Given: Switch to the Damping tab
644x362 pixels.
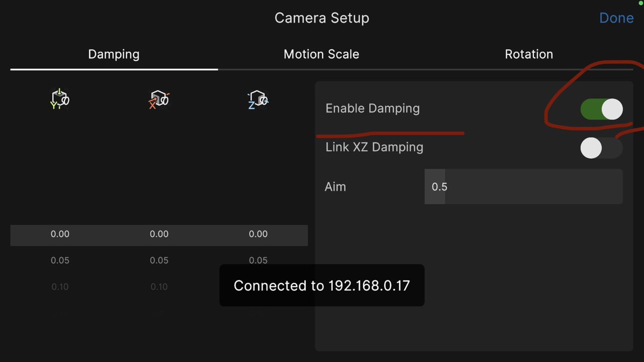Looking at the screenshot, I should point(114,54).
